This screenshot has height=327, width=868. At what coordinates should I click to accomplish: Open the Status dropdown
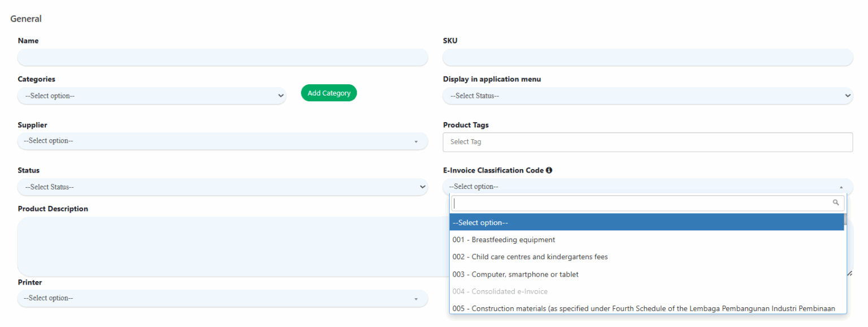point(222,187)
